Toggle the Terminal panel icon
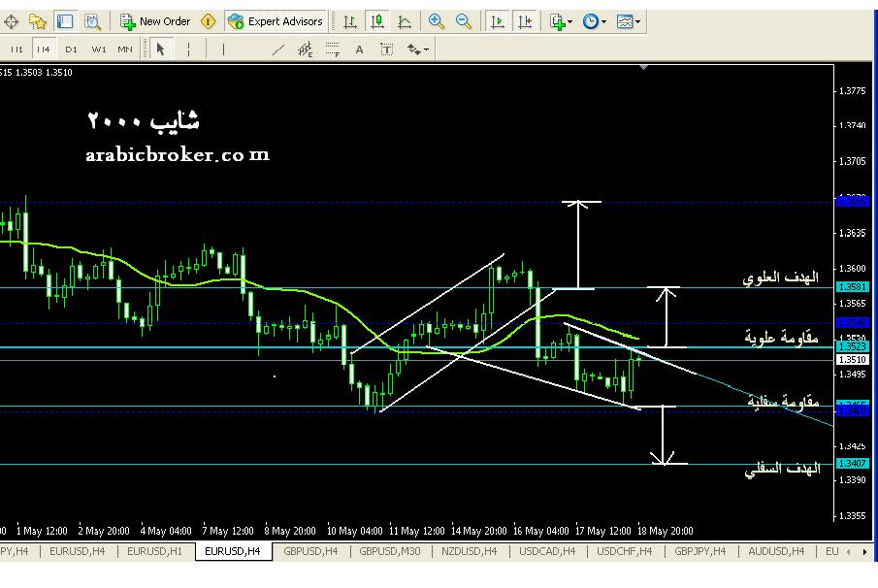The image size is (878, 588). coord(65,22)
